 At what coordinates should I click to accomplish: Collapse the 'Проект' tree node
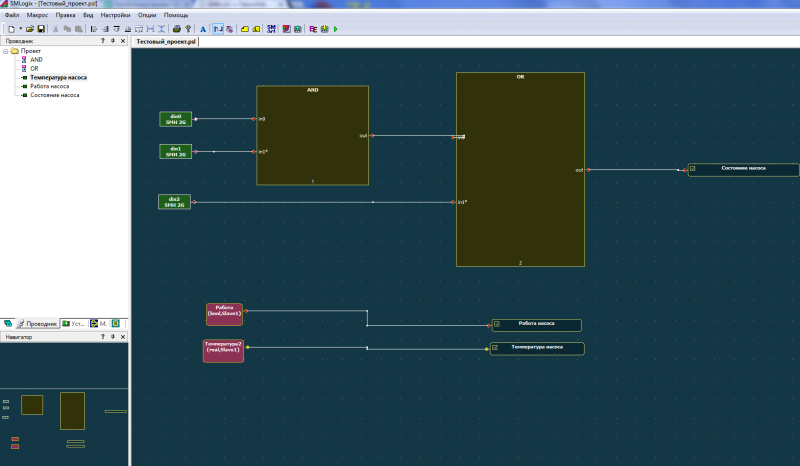point(5,50)
